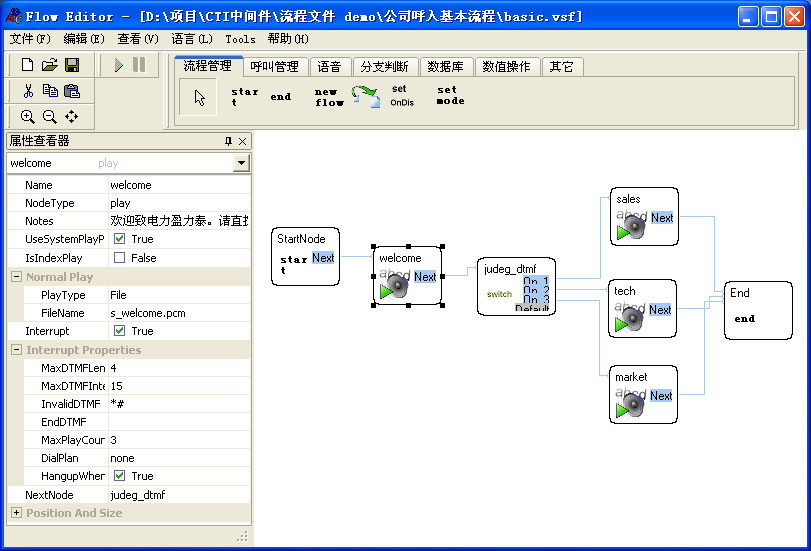Click the Open folder icon
Viewport: 811px width, 551px height.
(x=49, y=65)
